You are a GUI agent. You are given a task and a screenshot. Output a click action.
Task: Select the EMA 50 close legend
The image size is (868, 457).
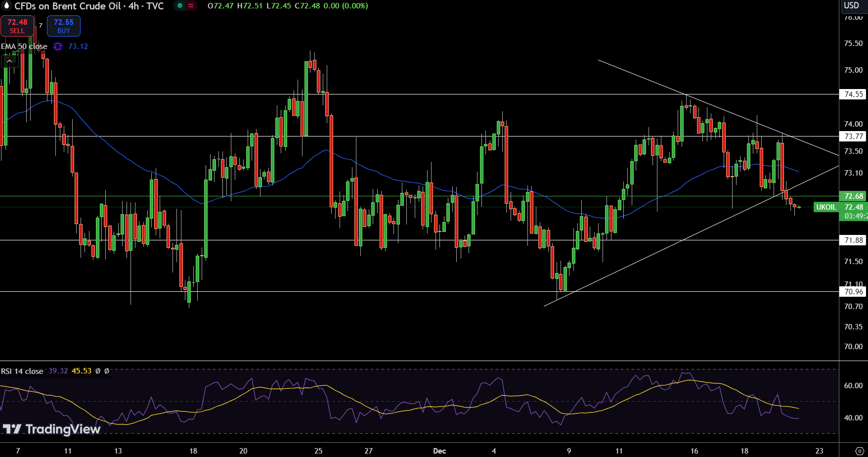click(x=24, y=46)
